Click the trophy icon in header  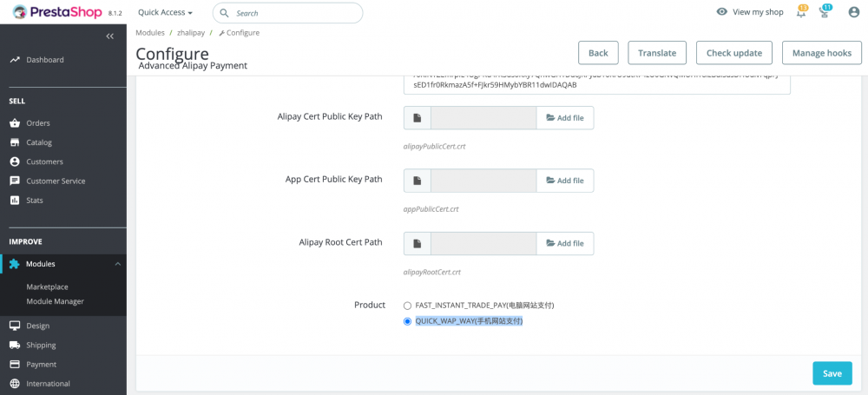pos(825,12)
